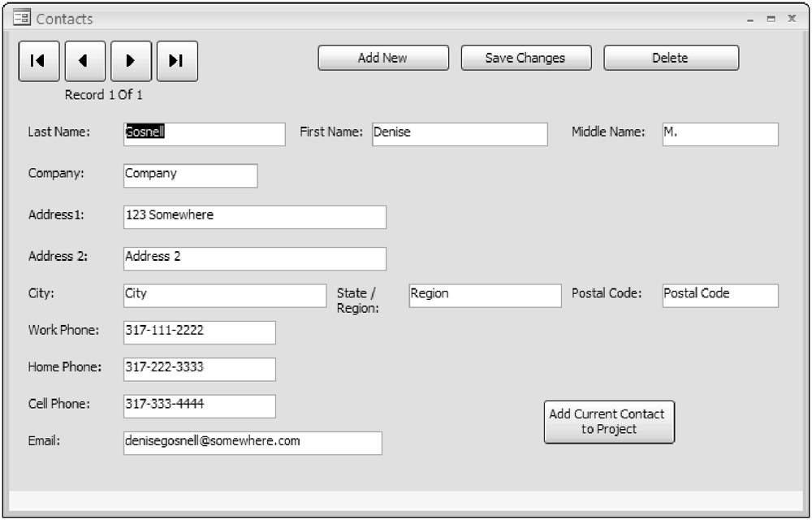Delete the current contact record
This screenshot has width=812, height=520.
pyautogui.click(x=671, y=58)
